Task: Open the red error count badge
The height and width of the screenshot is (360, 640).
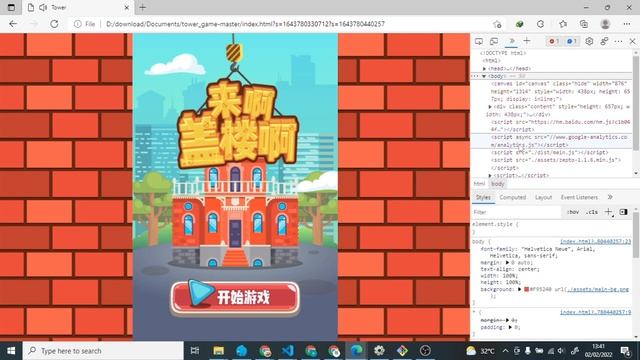Action: coord(553,41)
